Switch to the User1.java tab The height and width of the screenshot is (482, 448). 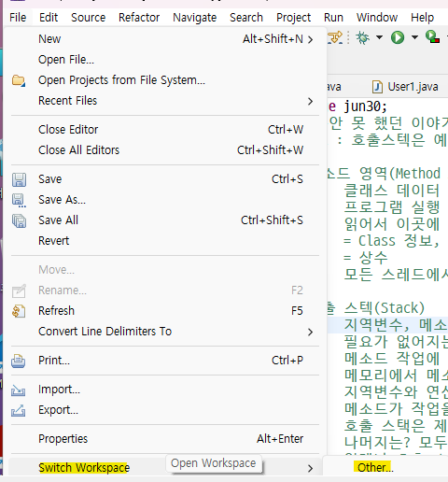tap(406, 87)
